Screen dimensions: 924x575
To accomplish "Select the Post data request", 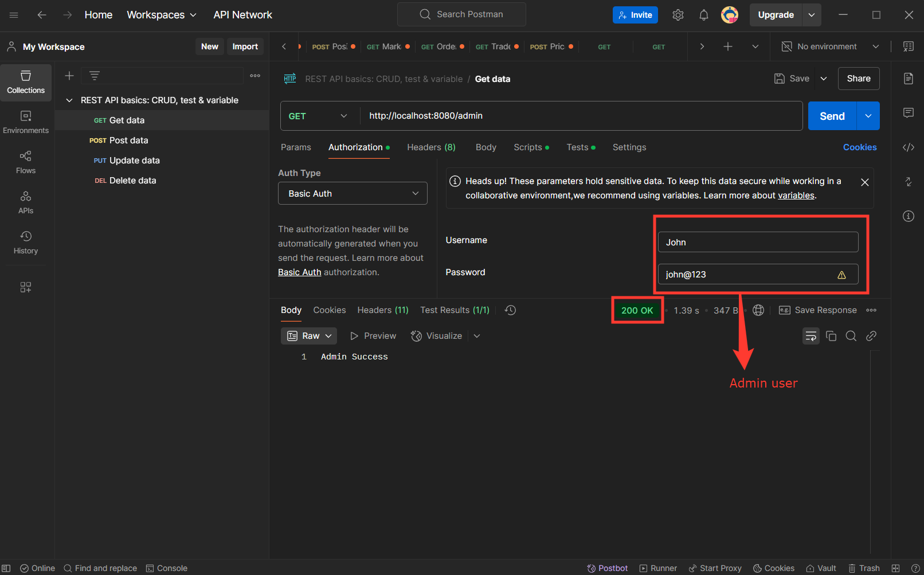I will (x=162, y=140).
